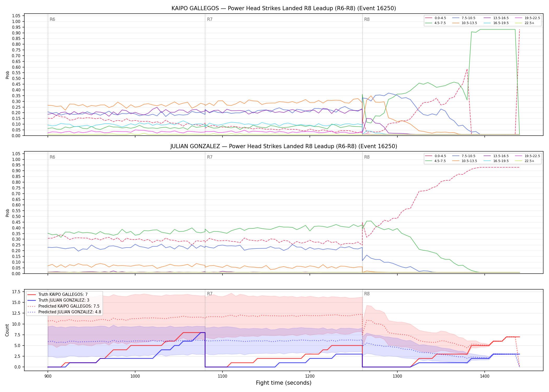Click the R6 round label in Kaipo Gallegos chart
The height and width of the screenshot is (392, 549).
52,20
